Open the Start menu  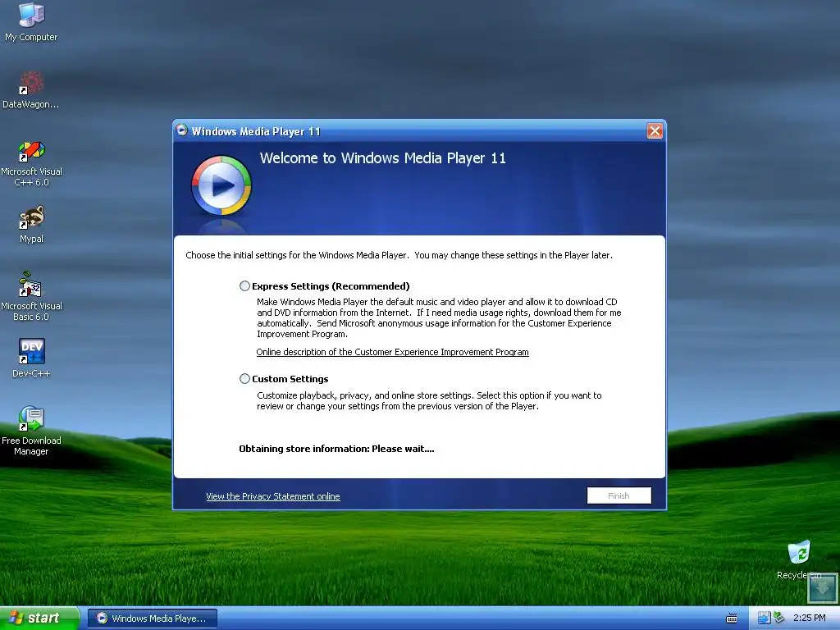point(39,618)
